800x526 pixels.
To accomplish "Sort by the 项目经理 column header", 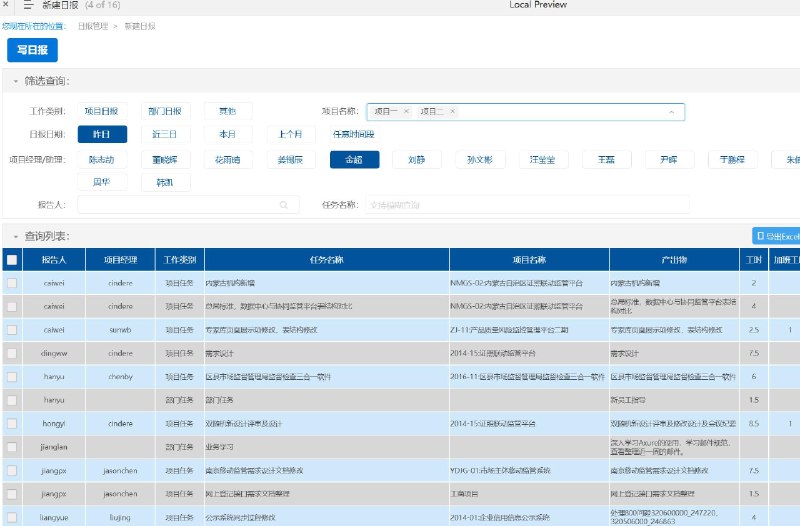I will [x=120, y=260].
